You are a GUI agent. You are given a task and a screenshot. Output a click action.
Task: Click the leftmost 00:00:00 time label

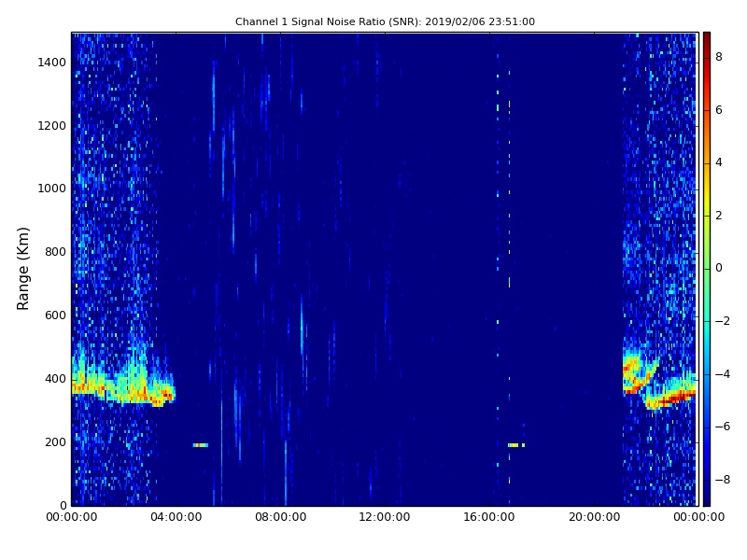(72, 517)
